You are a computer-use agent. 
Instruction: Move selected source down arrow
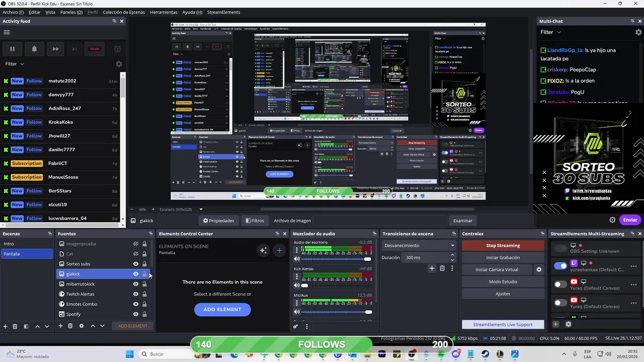tap(102, 326)
